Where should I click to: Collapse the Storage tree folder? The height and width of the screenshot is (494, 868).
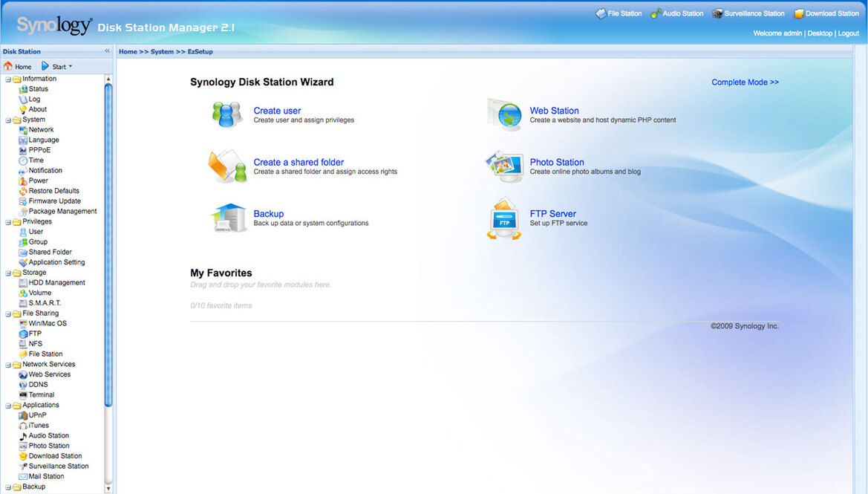8,273
